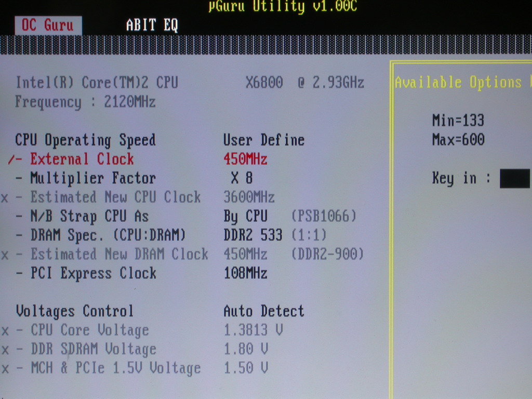The height and width of the screenshot is (399, 532).
Task: Change the DDR2 533 DRAM value
Action: [253, 235]
